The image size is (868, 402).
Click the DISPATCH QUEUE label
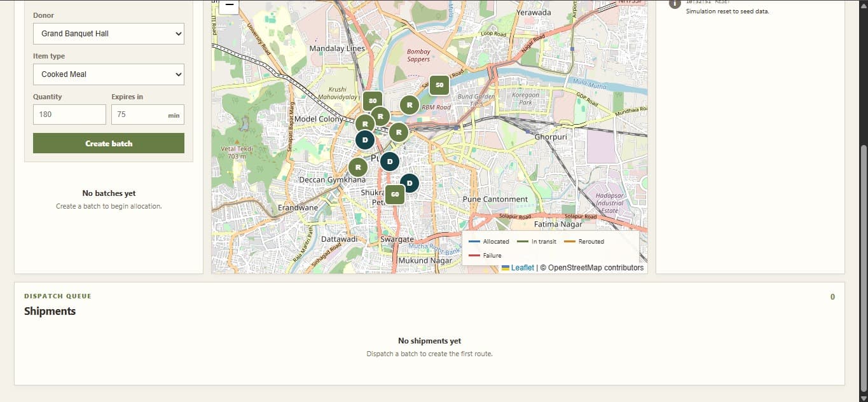click(x=58, y=296)
